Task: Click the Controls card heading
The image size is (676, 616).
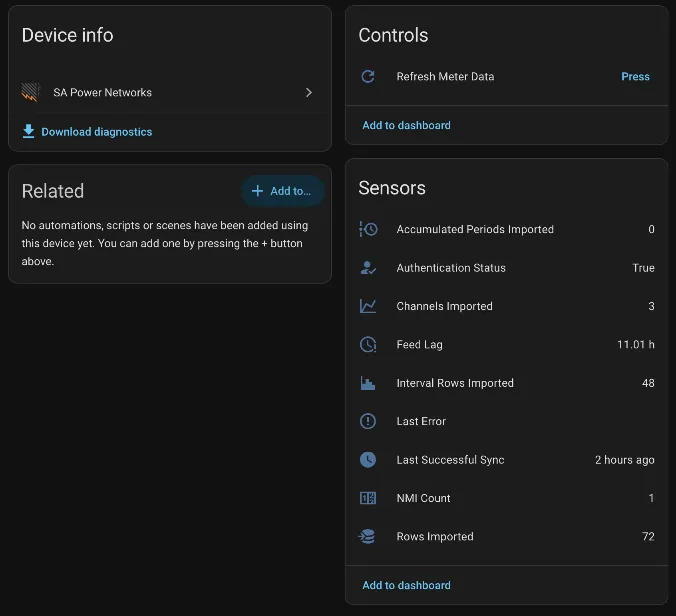Action: click(393, 35)
